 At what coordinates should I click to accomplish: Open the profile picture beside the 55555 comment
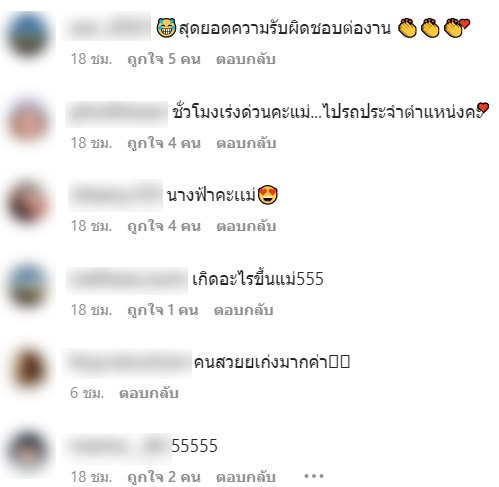pyautogui.click(x=28, y=452)
